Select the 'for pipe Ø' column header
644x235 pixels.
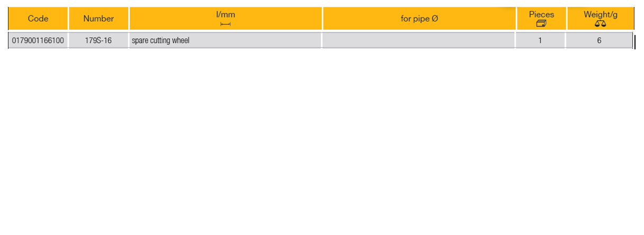[419, 19]
